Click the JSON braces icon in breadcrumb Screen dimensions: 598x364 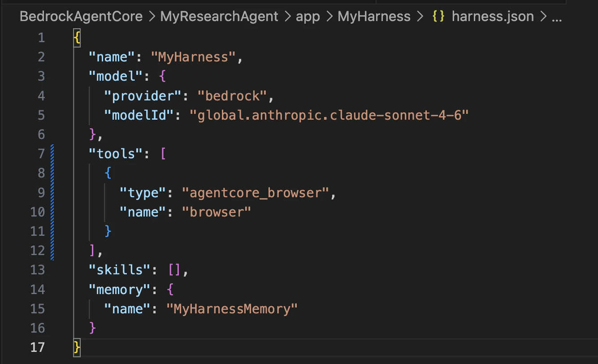pos(438,17)
